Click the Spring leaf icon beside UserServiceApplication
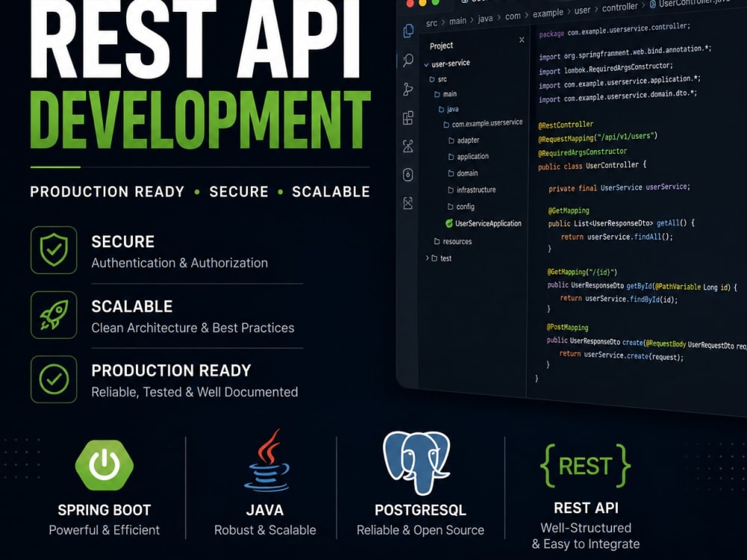747x560 pixels. [x=449, y=223]
